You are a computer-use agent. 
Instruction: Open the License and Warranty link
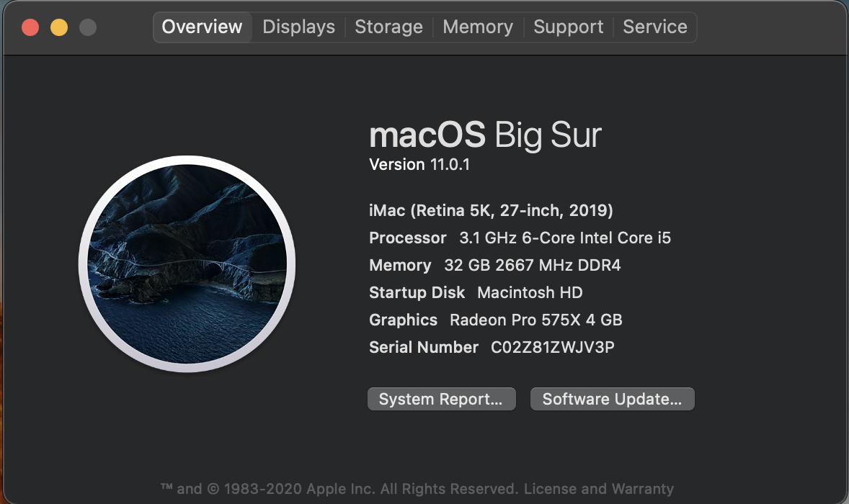click(x=598, y=489)
